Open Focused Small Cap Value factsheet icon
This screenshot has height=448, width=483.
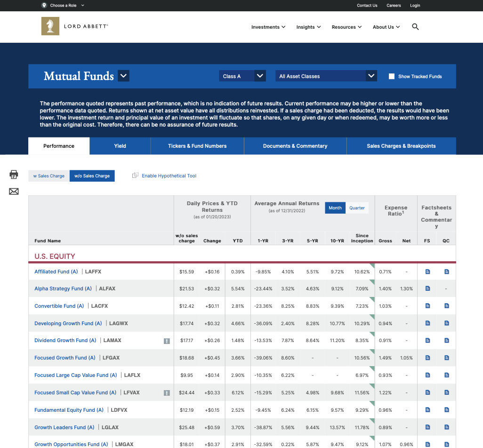tap(427, 392)
